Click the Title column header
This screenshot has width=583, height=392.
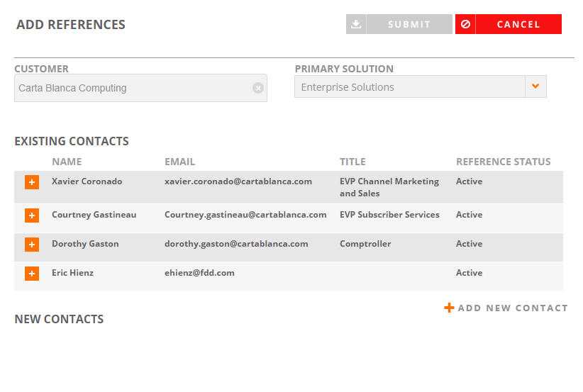pos(352,162)
